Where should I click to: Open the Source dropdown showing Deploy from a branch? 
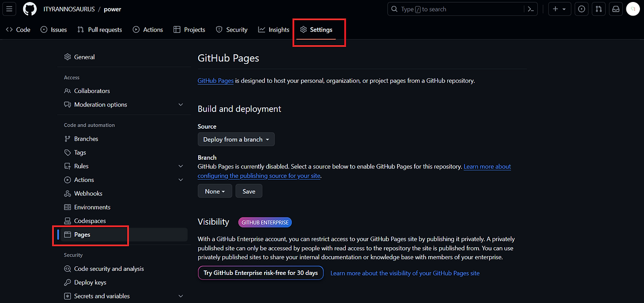(x=236, y=139)
